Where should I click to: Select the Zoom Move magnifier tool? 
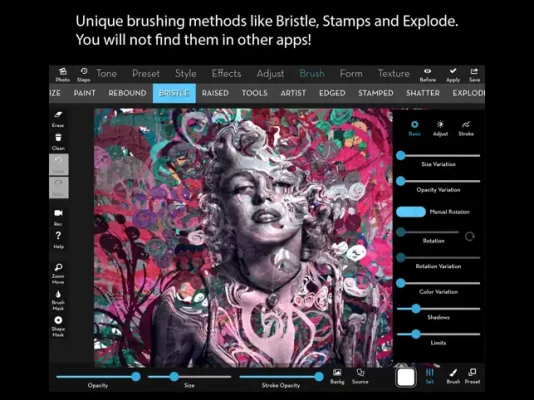[58, 273]
